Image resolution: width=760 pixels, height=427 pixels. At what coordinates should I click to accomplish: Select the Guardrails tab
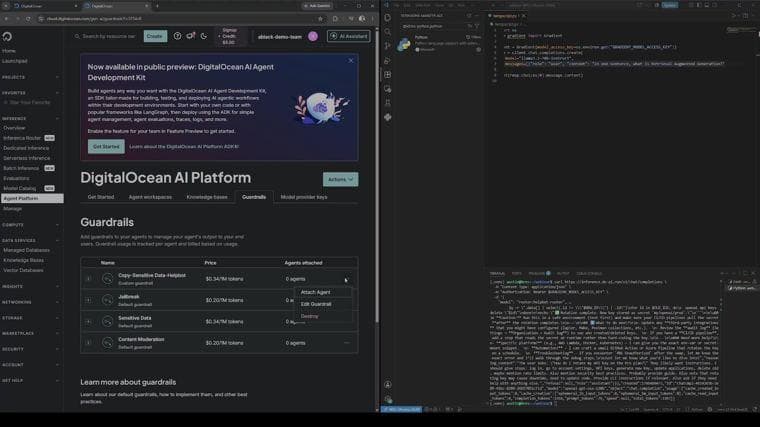tap(254, 197)
